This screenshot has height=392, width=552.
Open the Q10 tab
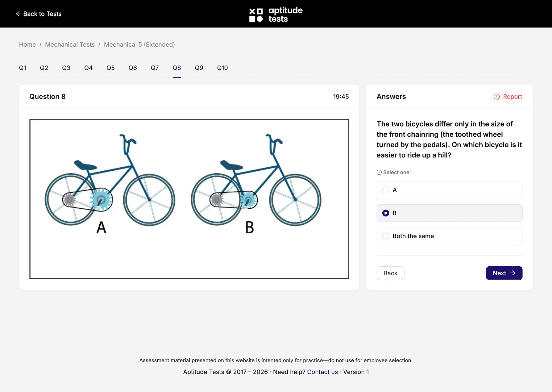tap(222, 68)
